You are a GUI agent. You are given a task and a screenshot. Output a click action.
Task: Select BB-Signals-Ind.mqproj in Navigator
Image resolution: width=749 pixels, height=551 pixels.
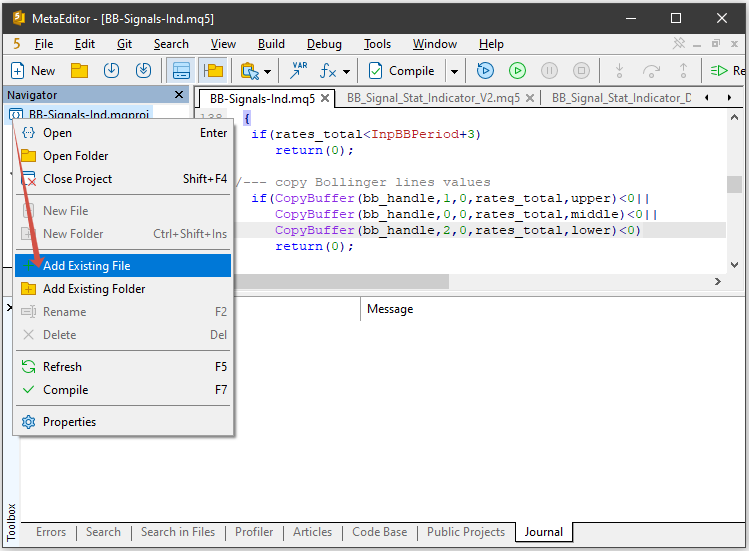click(x=79, y=114)
